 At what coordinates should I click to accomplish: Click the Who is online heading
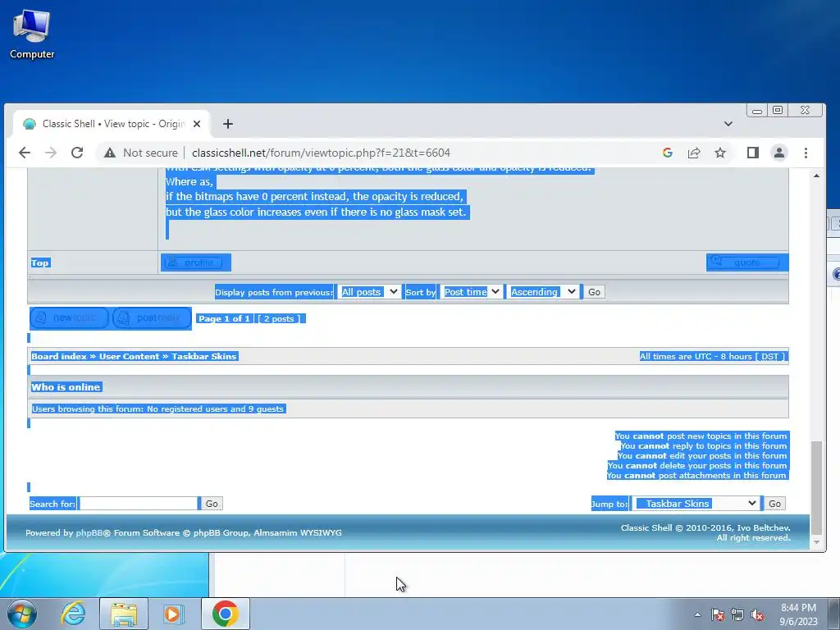pos(66,387)
